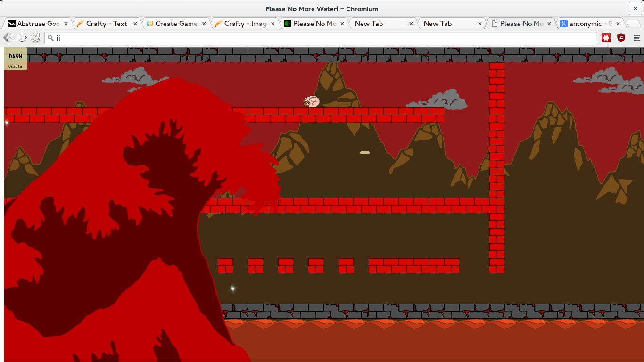Click the forward navigation arrow
The width and height of the screenshot is (644, 362).
pos(22,38)
